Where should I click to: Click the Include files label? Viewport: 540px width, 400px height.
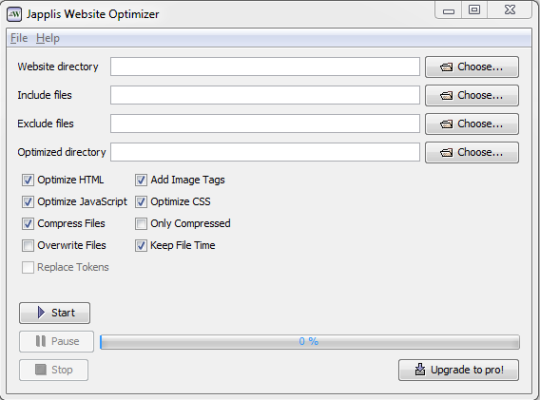coord(45,95)
